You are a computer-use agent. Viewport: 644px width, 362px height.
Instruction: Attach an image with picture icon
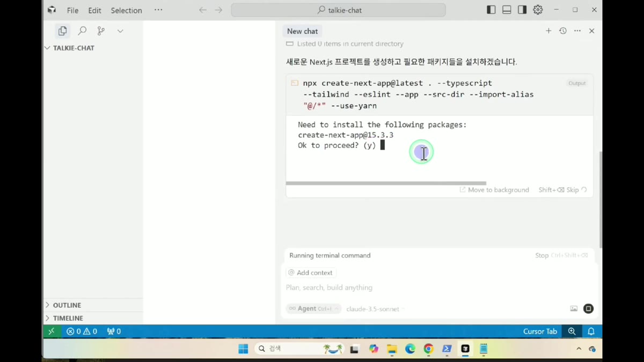tap(574, 308)
